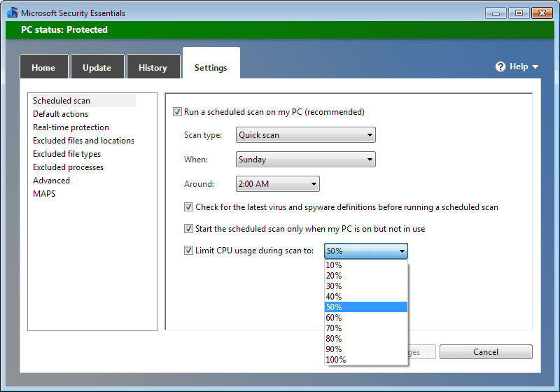Open Excluded processes settings

pyautogui.click(x=68, y=167)
